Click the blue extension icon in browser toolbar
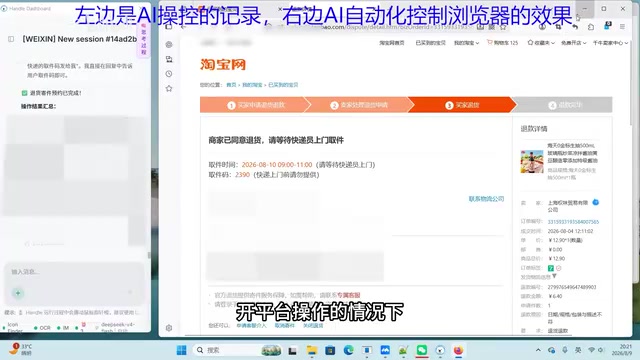Image resolution: width=640 pixels, height=360 pixels. (607, 27)
